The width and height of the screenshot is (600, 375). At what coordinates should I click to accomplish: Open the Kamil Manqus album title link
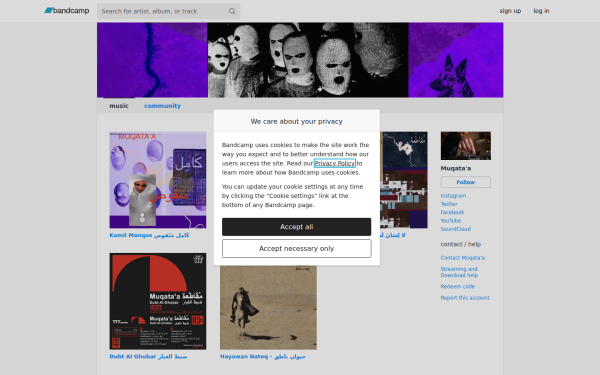pyautogui.click(x=149, y=235)
